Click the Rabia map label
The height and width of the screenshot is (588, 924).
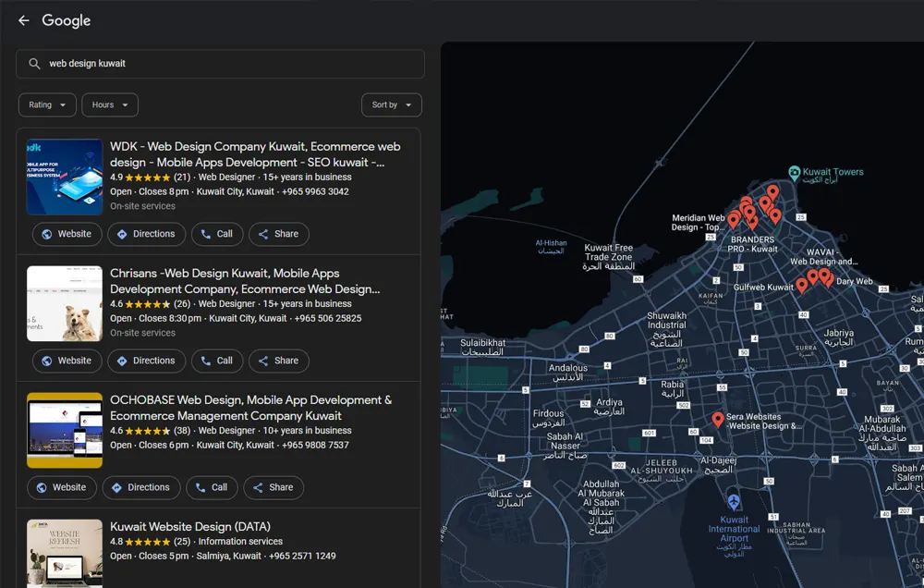(673, 388)
